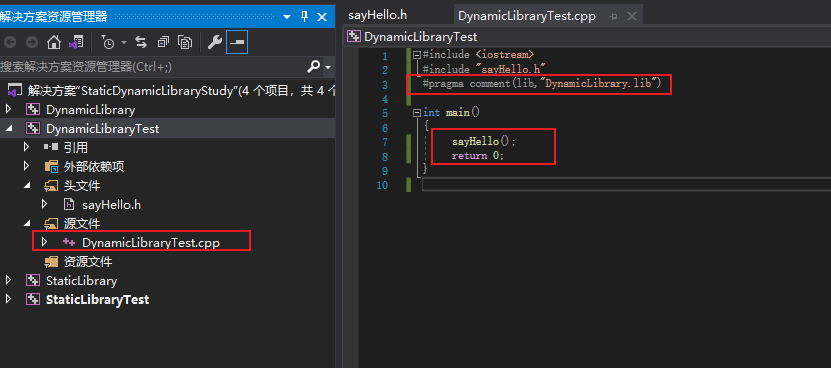
Task: Expand the 外部依赖项 node
Action: point(26,167)
